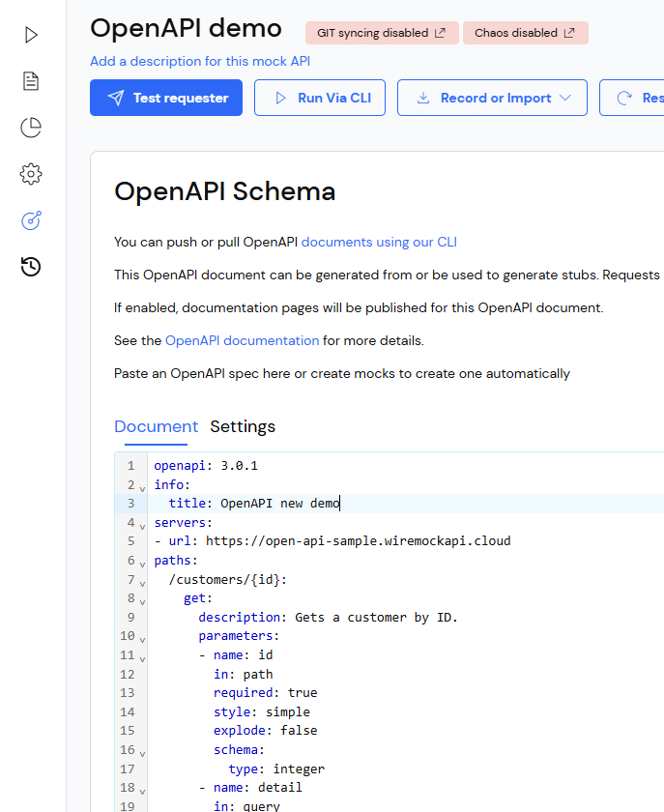This screenshot has width=664, height=812.
Task: Open the run requests panel in sidebar
Action: click(x=30, y=35)
